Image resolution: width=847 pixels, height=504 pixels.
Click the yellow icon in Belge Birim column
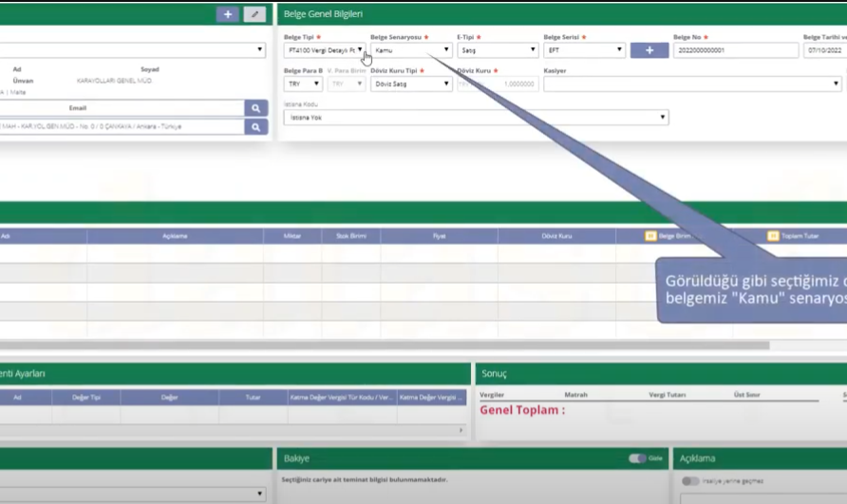coord(650,236)
